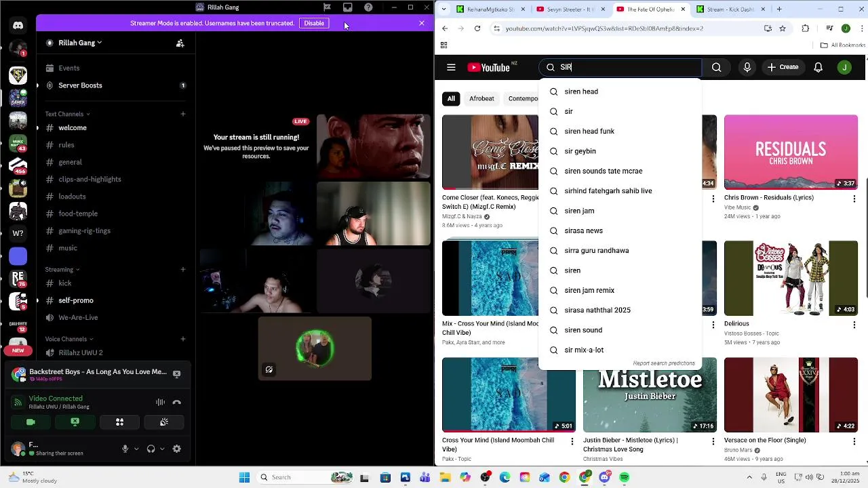Collapse Streaming category
The image size is (868, 488).
click(x=62, y=269)
